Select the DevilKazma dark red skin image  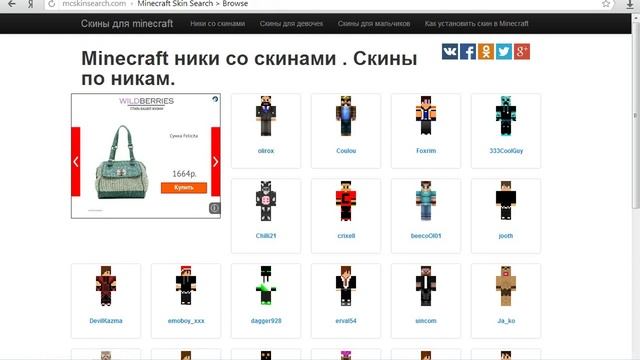coord(106,286)
